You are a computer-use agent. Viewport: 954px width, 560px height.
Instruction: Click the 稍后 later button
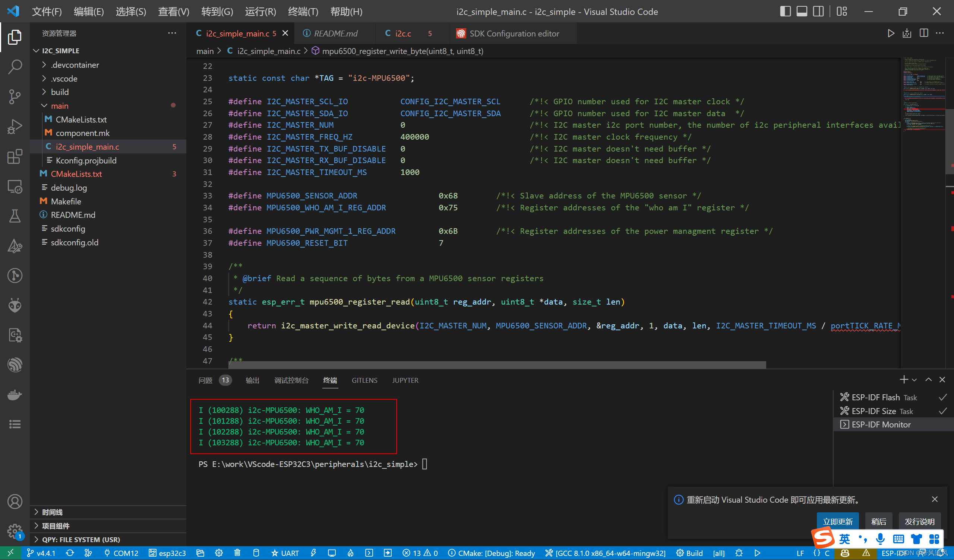click(878, 521)
